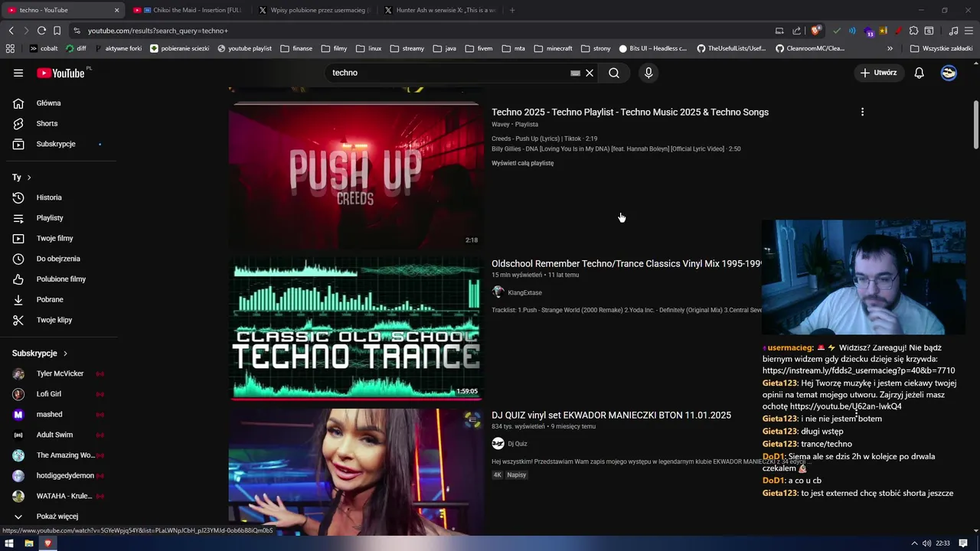Open the browser apps grid icon
The height and width of the screenshot is (551, 980).
click(10, 48)
